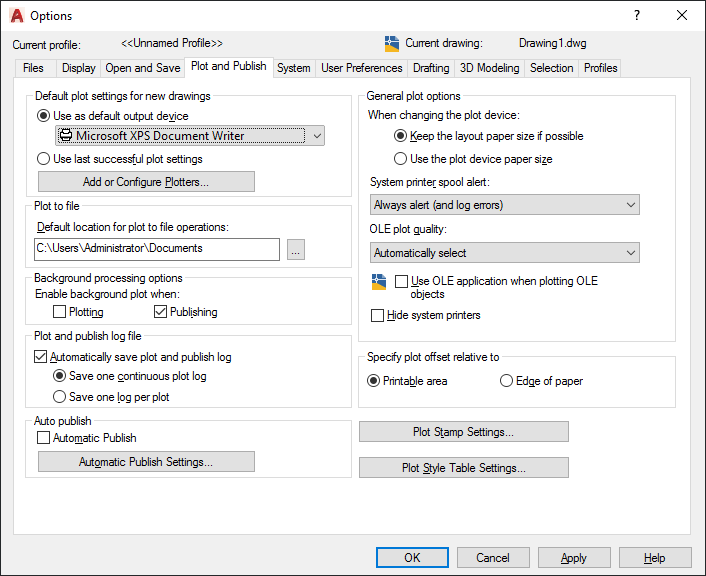Open the Microsoft XPS Document Writer dropdown
This screenshot has width=706, height=576.
(x=190, y=136)
